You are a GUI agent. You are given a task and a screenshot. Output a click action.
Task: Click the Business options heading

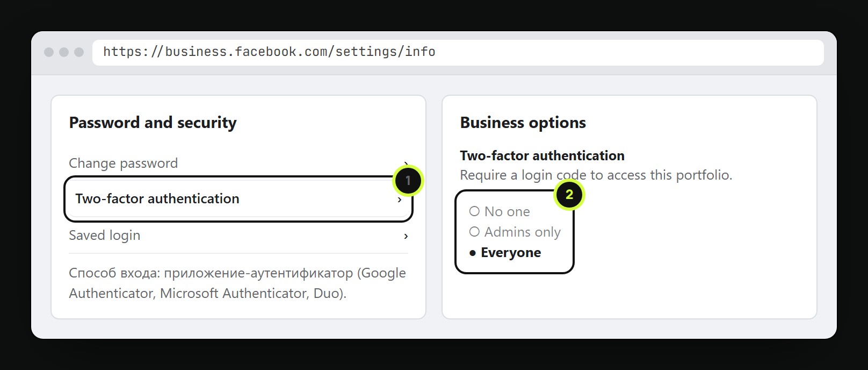click(523, 123)
